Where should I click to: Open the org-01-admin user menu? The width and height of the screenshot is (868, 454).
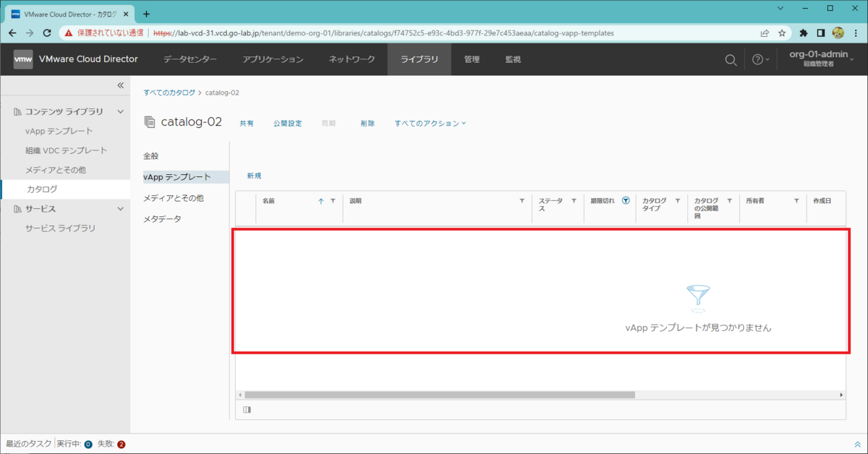[x=822, y=59]
